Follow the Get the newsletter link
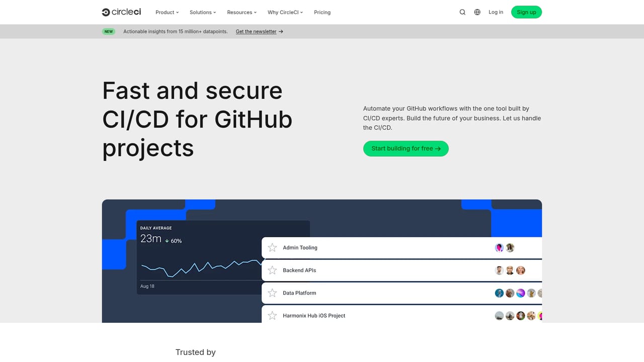The width and height of the screenshot is (644, 362). tap(256, 31)
